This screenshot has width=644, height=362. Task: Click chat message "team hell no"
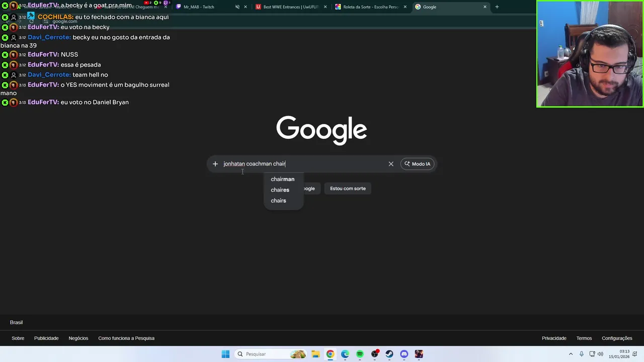click(x=90, y=75)
